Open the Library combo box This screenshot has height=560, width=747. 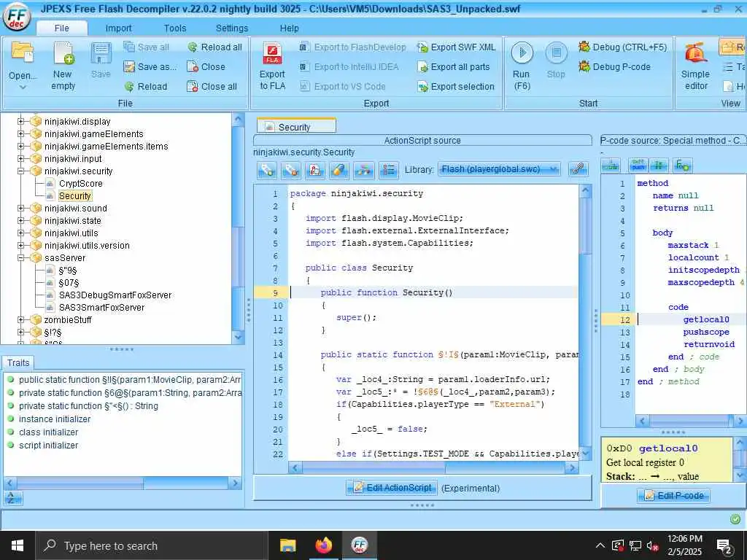(x=499, y=169)
